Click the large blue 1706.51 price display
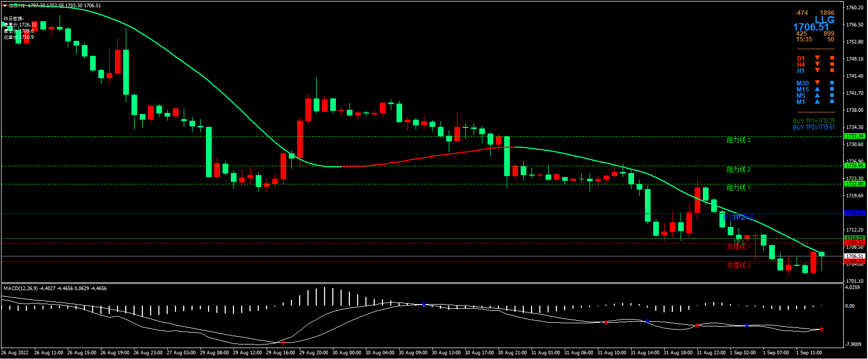This screenshot has width=868, height=359. [811, 27]
